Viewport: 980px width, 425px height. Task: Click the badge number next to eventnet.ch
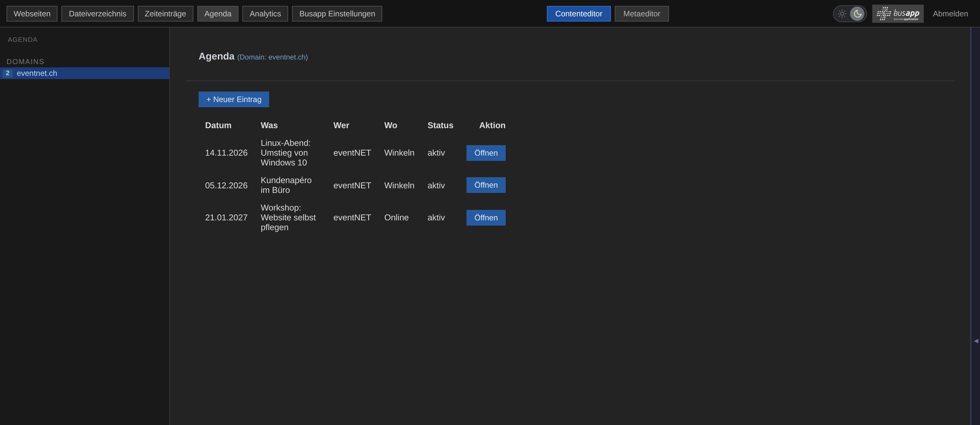coord(8,73)
